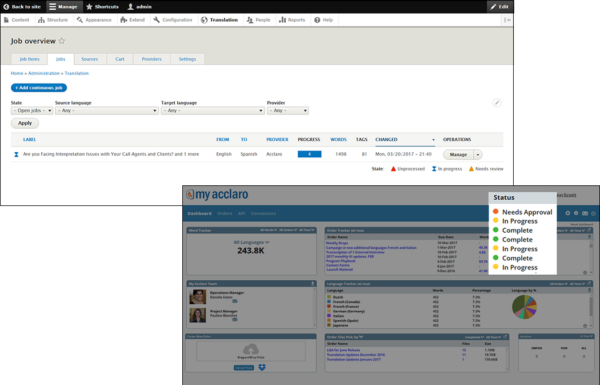Open the API tab in my acclaro

pos(241,214)
